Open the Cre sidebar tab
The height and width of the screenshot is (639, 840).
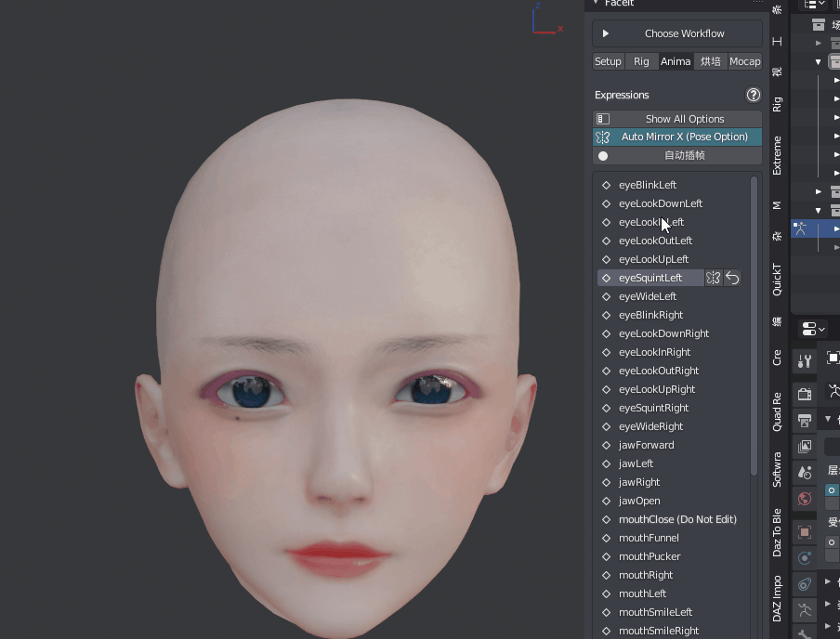(777, 358)
